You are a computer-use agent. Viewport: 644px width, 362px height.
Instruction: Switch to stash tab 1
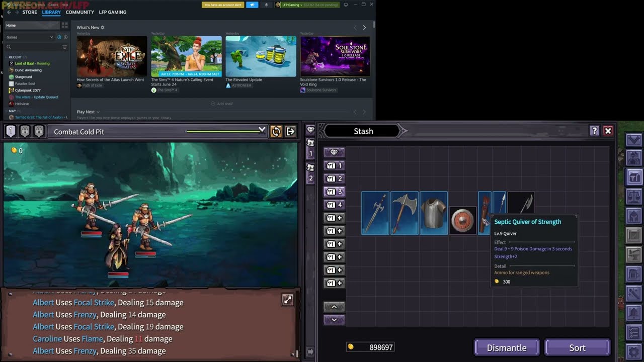[x=334, y=165]
